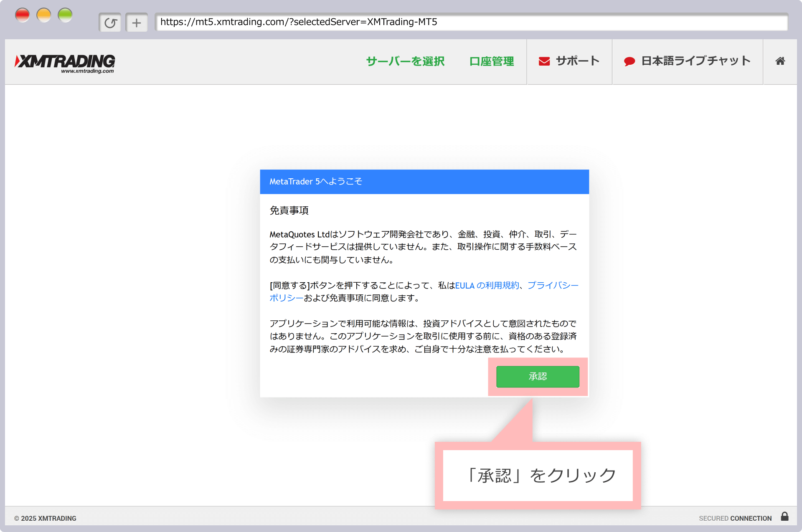Click the padlock secured connection icon
802x532 pixels.
click(x=785, y=517)
